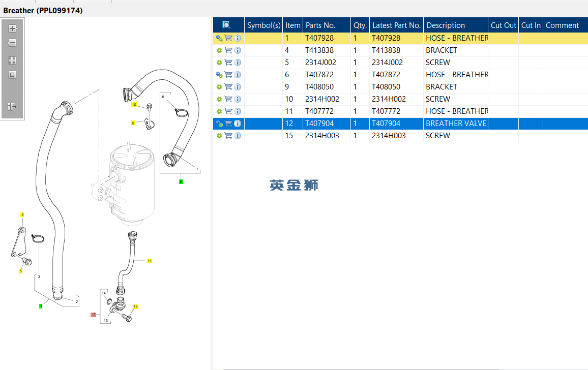
Task: Click double-gear icon for T407872
Action: coord(219,75)
